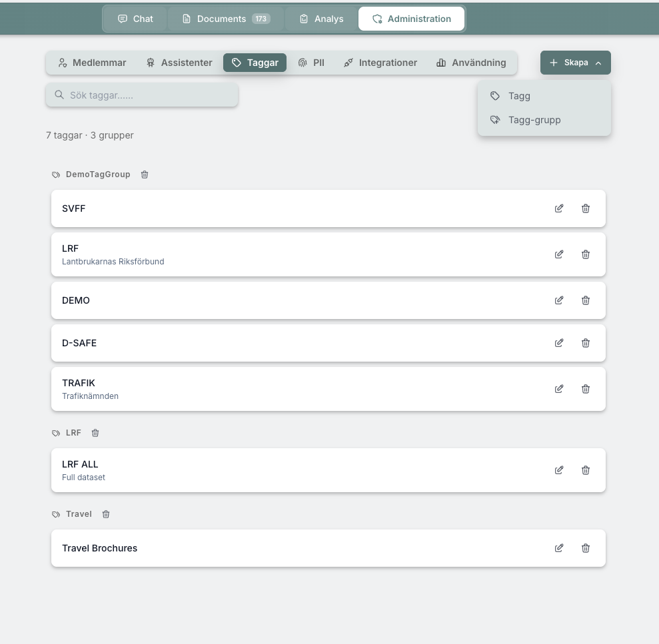Edit the TRAFIK tag
The width and height of the screenshot is (659, 644).
tap(559, 388)
